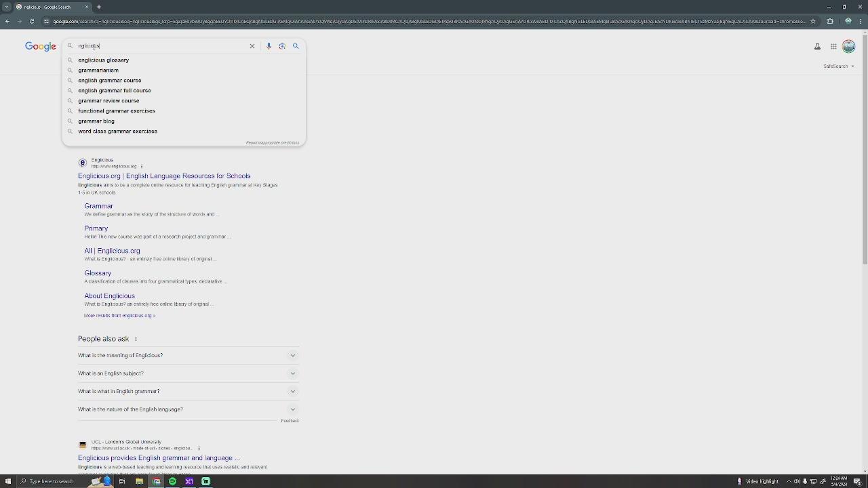Click 'Report inappropriate predictions'
Image resolution: width=868 pixels, height=488 pixels.
[273, 142]
